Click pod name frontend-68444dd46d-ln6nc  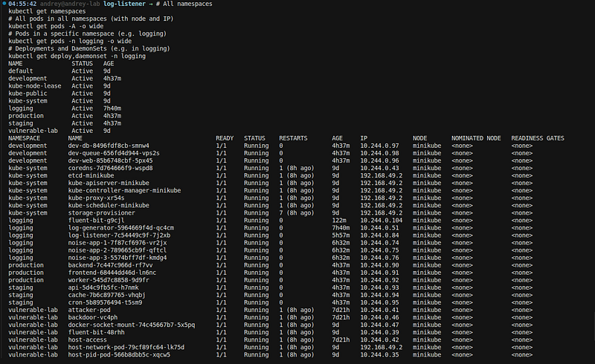click(112, 273)
